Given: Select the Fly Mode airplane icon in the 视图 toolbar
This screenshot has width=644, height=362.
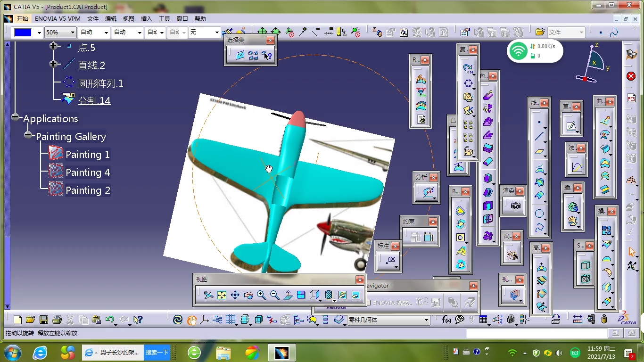Looking at the screenshot, I should point(208,296).
